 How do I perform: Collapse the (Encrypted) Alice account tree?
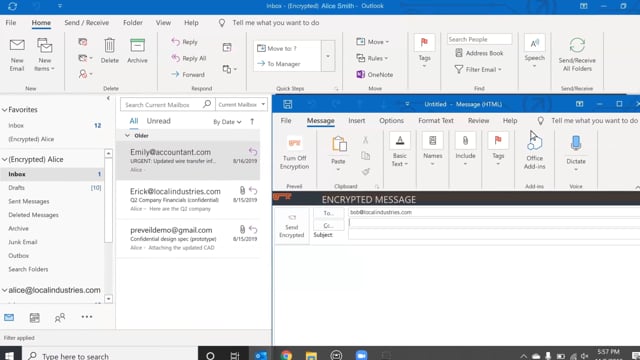(4, 159)
